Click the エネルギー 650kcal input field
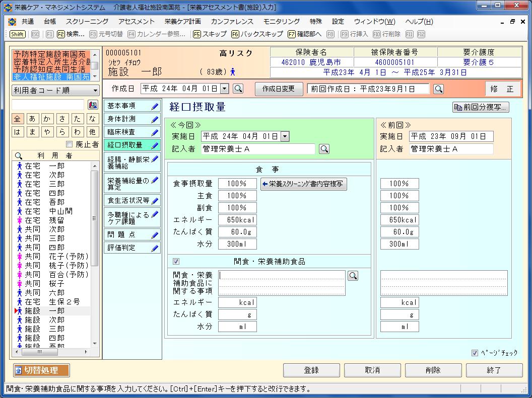532x398 pixels. [237, 220]
